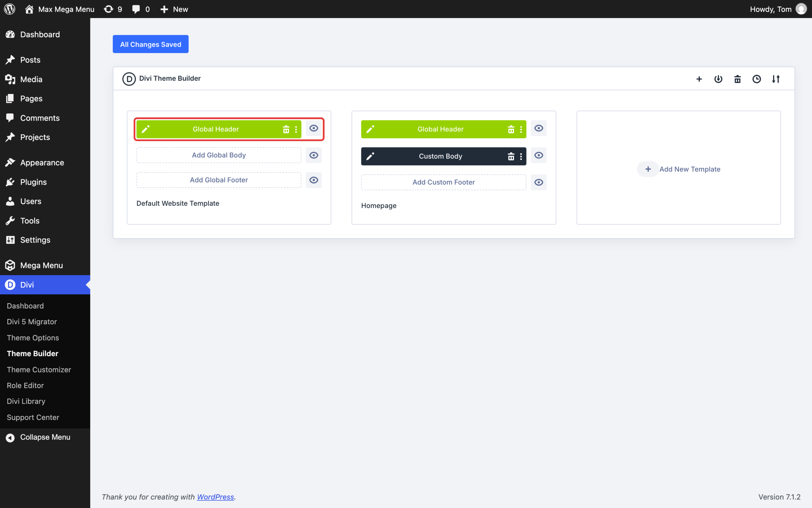
Task: Open Max Mega Menu site menu in admin bar
Action: pos(60,9)
